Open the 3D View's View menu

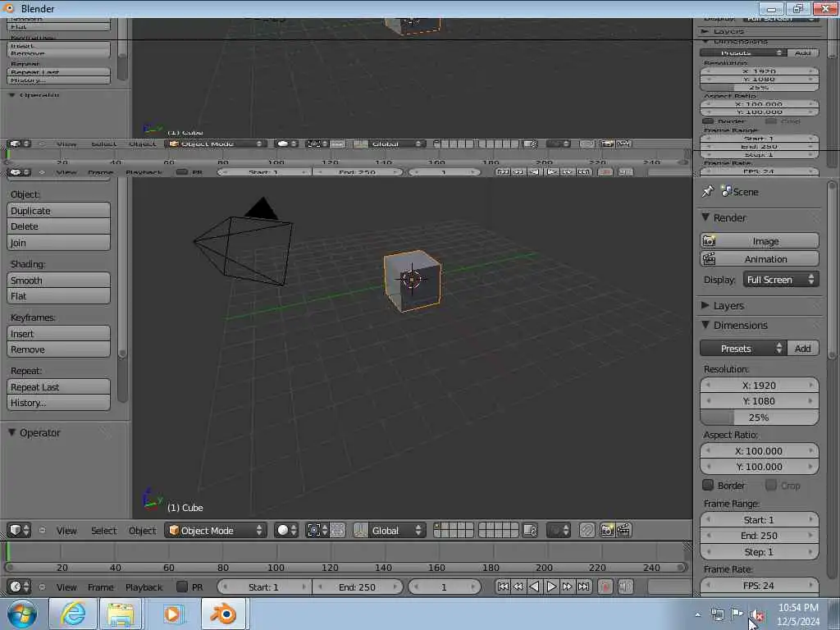(x=66, y=531)
